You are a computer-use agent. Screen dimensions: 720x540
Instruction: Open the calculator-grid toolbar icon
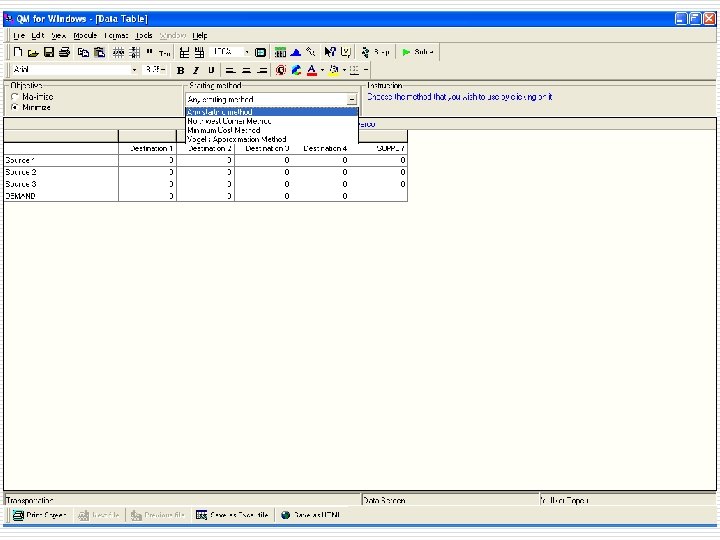pyautogui.click(x=280, y=52)
